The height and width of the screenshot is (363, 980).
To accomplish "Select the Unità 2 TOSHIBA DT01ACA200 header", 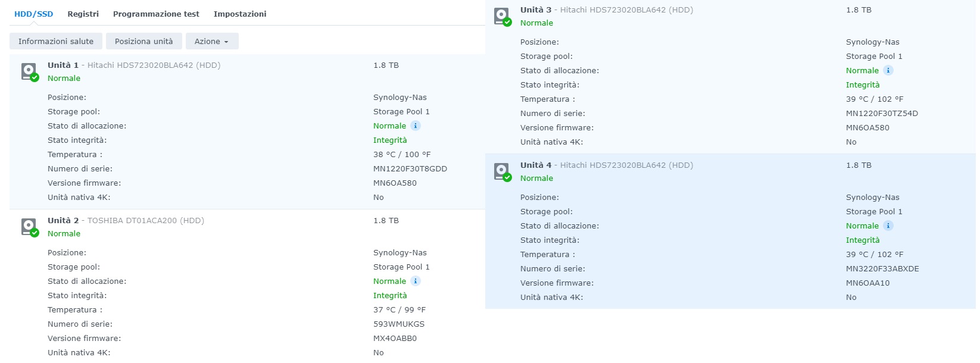I will (x=126, y=220).
